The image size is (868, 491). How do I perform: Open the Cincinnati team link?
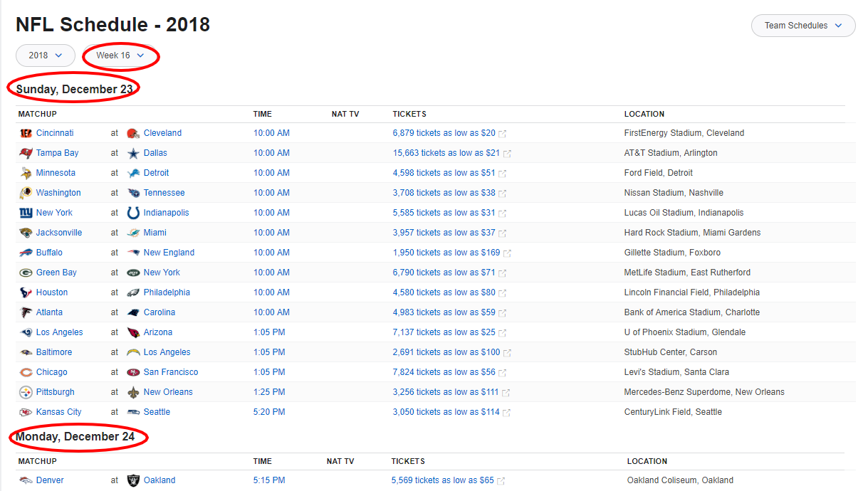(x=55, y=133)
